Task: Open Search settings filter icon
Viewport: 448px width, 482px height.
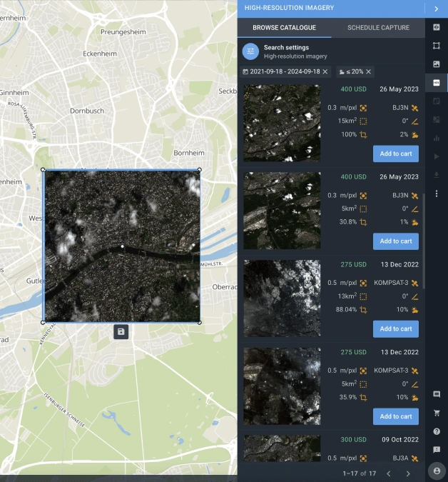Action: tap(250, 51)
